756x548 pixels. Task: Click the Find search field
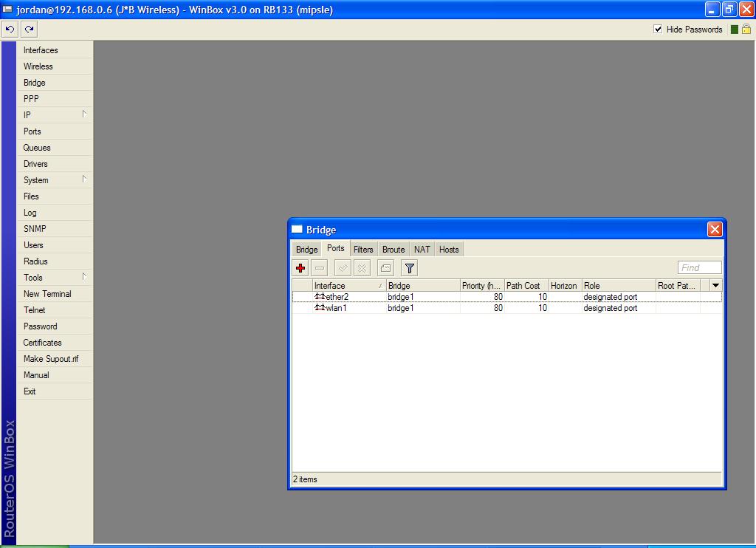[700, 268]
